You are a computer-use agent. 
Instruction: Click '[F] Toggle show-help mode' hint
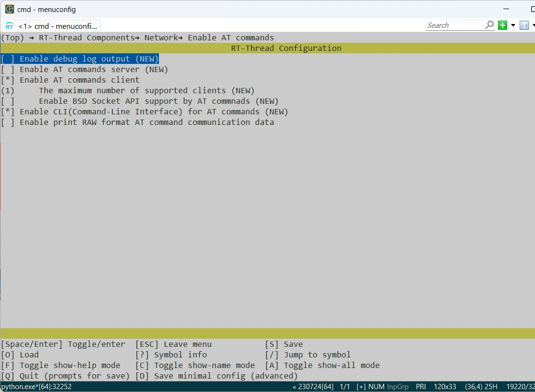pos(61,366)
